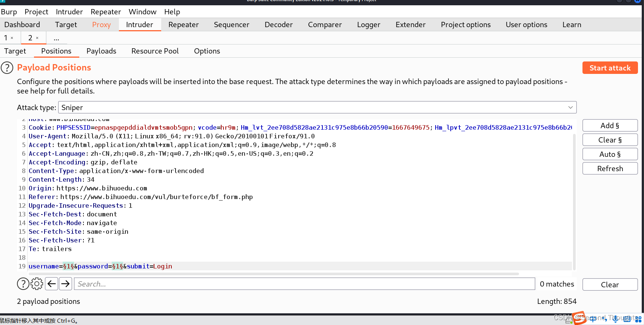Open the search help question mark icon
The image size is (644, 325).
[x=23, y=284]
